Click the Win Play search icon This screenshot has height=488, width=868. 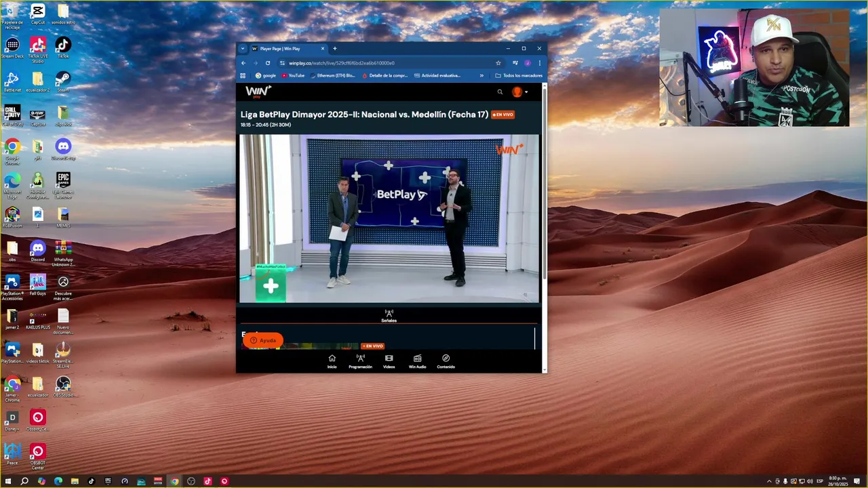[500, 92]
